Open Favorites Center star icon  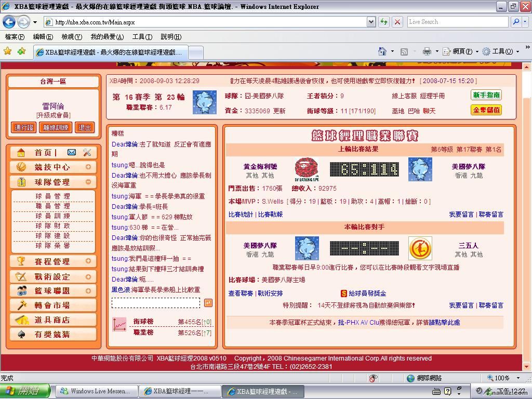tap(7, 51)
